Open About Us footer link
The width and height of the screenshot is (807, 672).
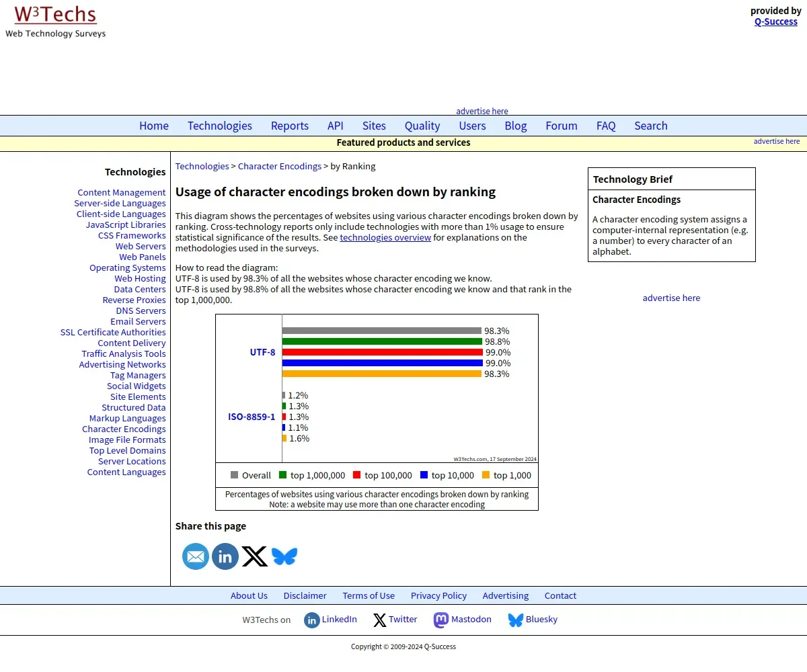click(x=249, y=595)
